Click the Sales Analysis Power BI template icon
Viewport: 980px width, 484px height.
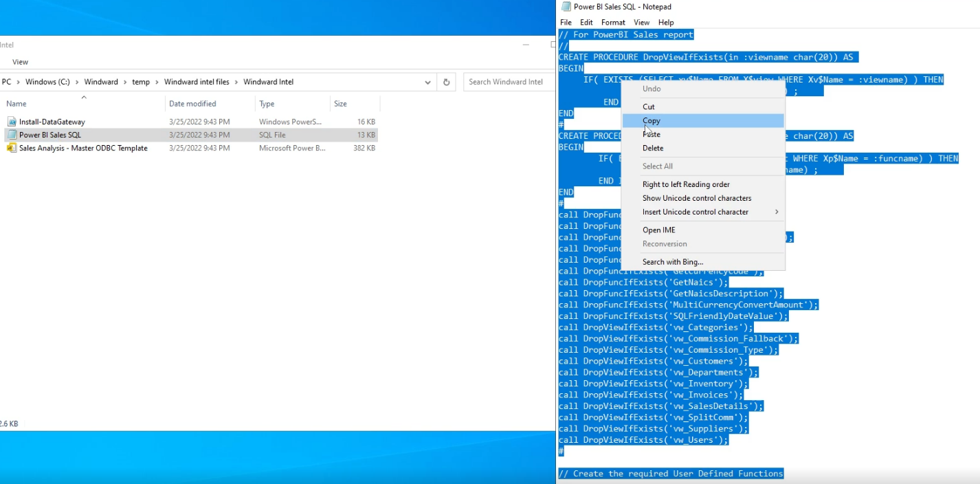click(12, 148)
